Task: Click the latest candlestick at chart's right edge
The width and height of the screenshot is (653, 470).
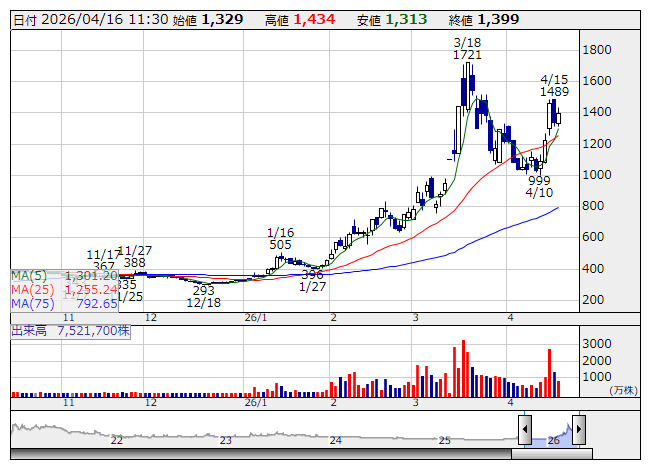Action: (x=558, y=117)
